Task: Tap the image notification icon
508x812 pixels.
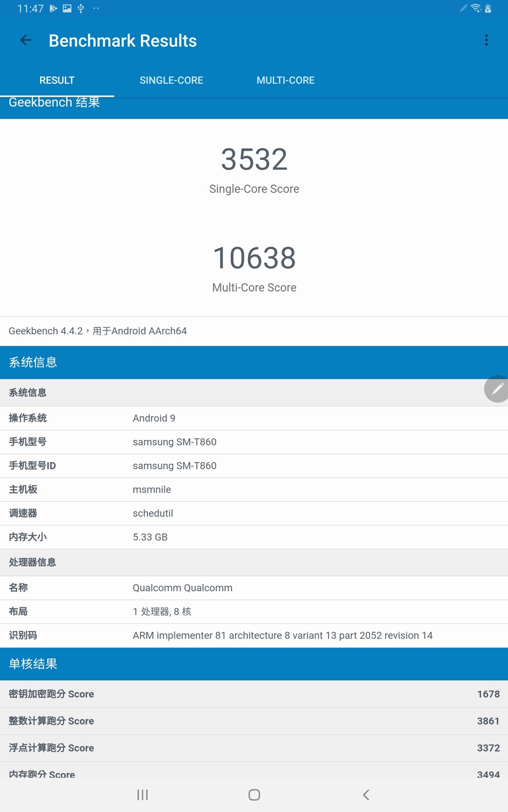Action: (67, 8)
